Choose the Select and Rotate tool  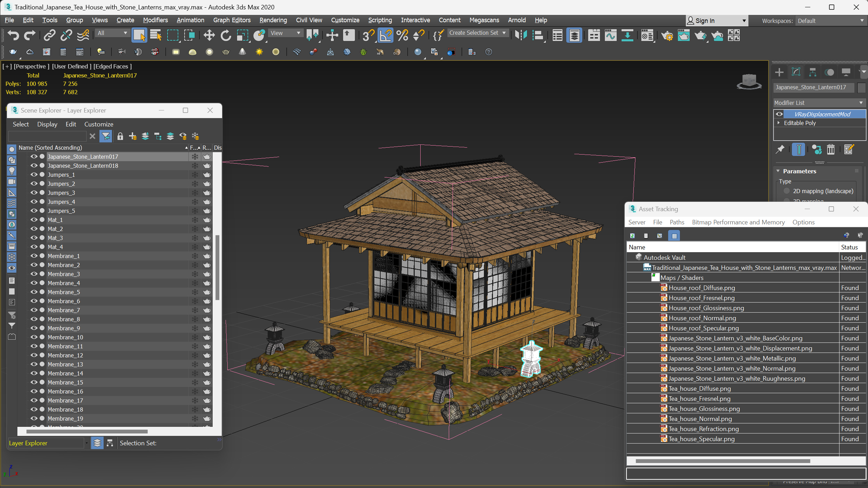click(226, 35)
